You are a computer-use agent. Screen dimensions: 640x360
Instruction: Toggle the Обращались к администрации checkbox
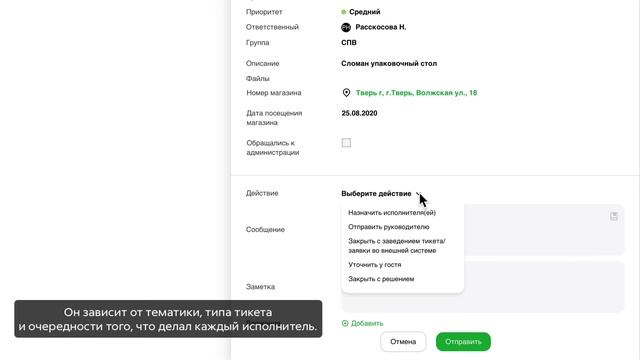click(x=346, y=143)
